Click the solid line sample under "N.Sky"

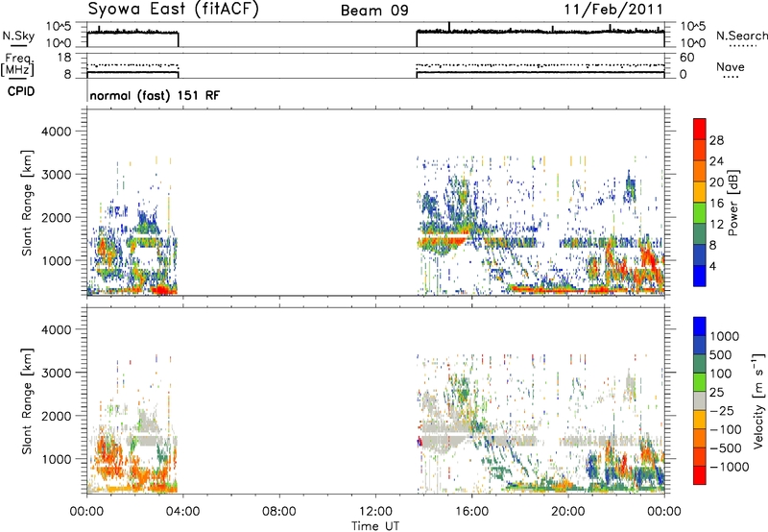18,45
